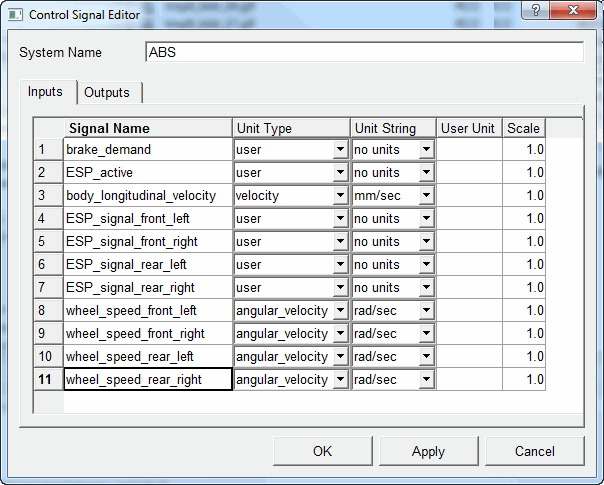Click the OK button

coord(323,451)
